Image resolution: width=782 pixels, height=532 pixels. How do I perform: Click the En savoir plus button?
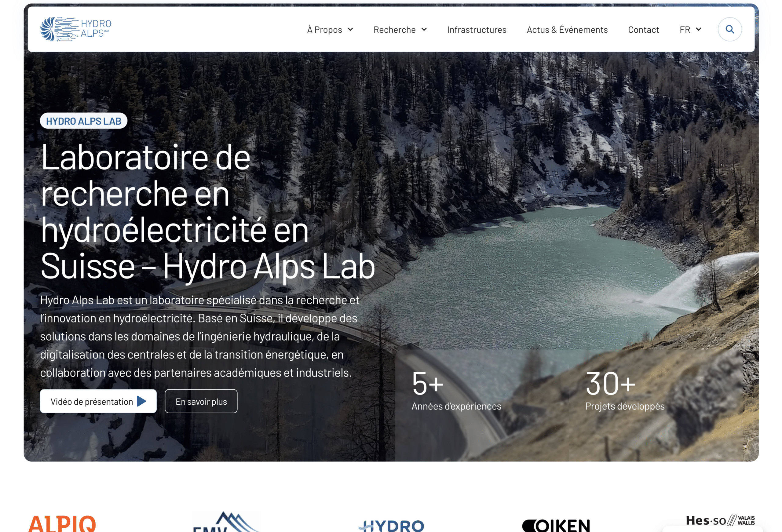click(201, 401)
